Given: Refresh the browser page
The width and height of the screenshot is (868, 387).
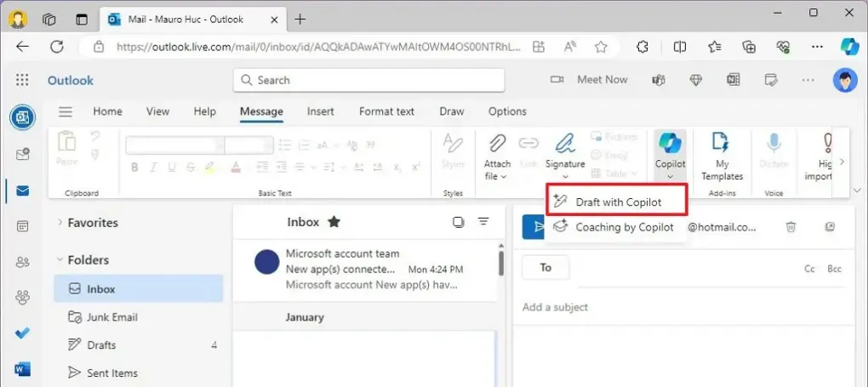Looking at the screenshot, I should [x=56, y=47].
